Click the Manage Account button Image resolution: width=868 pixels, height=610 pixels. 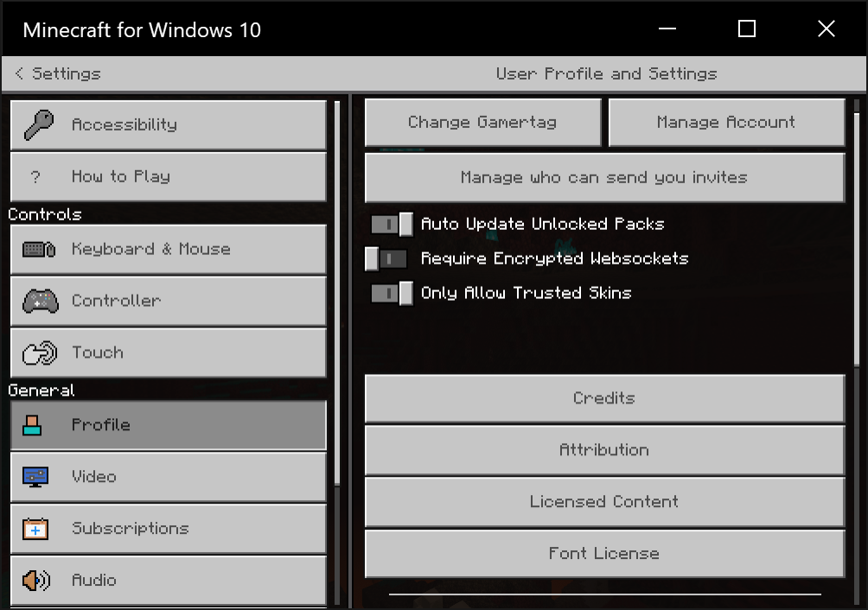[726, 122]
